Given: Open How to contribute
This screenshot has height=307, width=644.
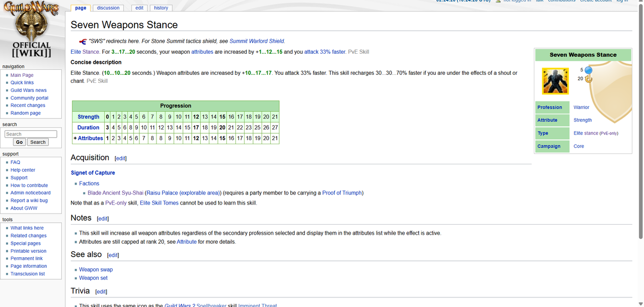Looking at the screenshot, I should tap(29, 185).
